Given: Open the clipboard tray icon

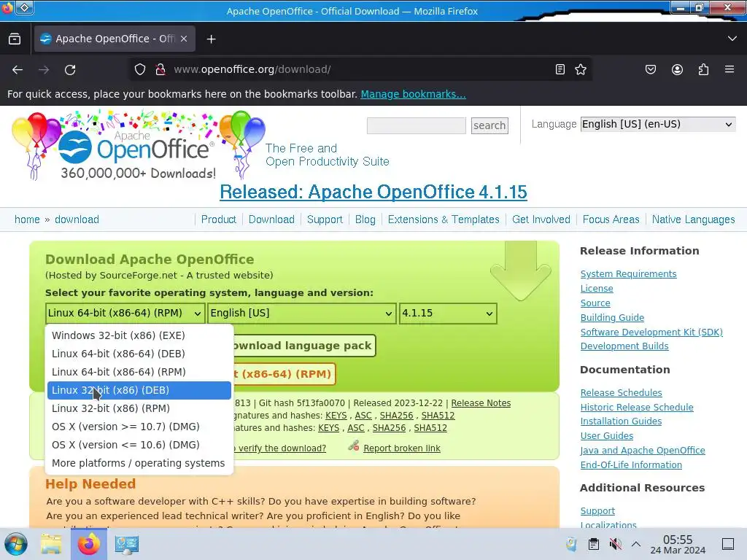Looking at the screenshot, I should point(594,544).
